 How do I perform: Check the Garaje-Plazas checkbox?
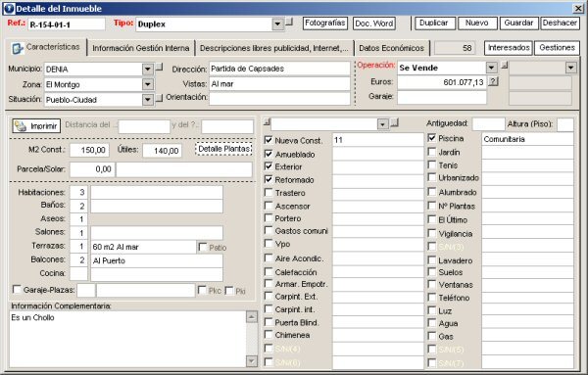point(17,289)
